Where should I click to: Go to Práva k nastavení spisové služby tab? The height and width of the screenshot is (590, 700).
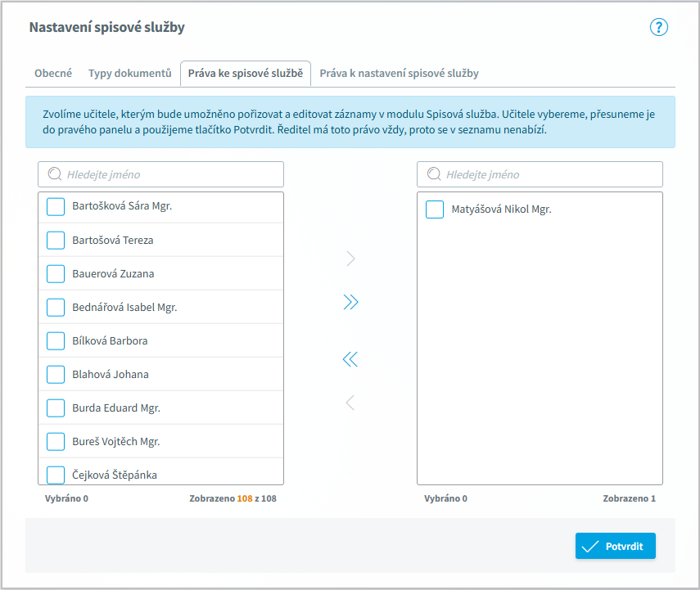[399, 74]
